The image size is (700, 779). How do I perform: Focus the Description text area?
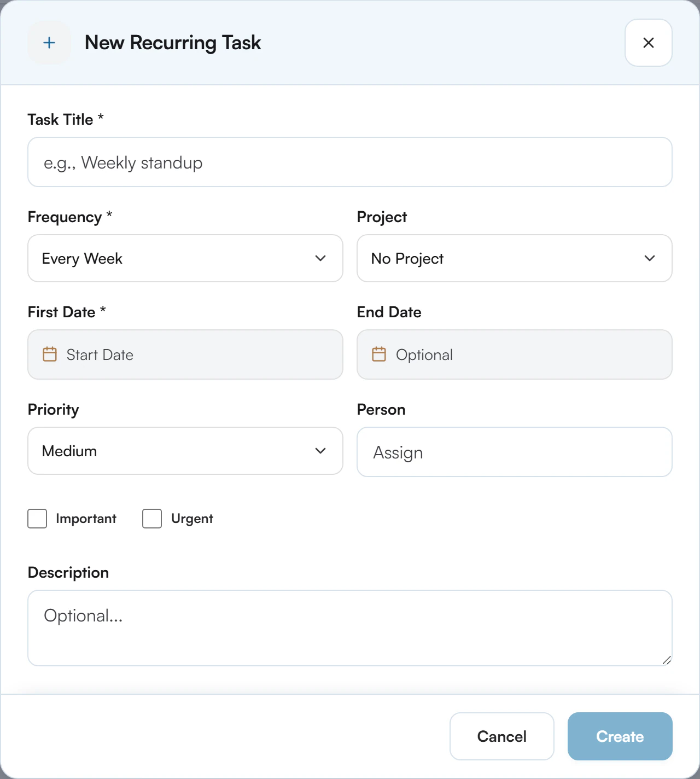350,628
